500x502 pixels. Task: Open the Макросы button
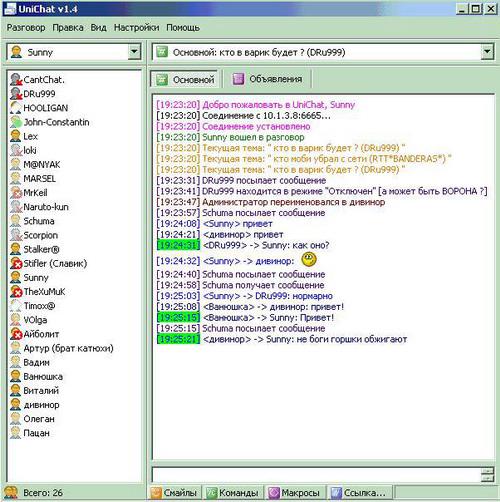[295, 492]
